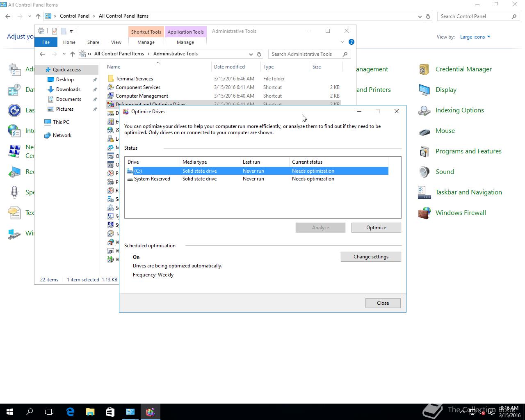Image resolution: width=525 pixels, height=420 pixels.
Task: Click the Change settings button
Action: click(371, 257)
